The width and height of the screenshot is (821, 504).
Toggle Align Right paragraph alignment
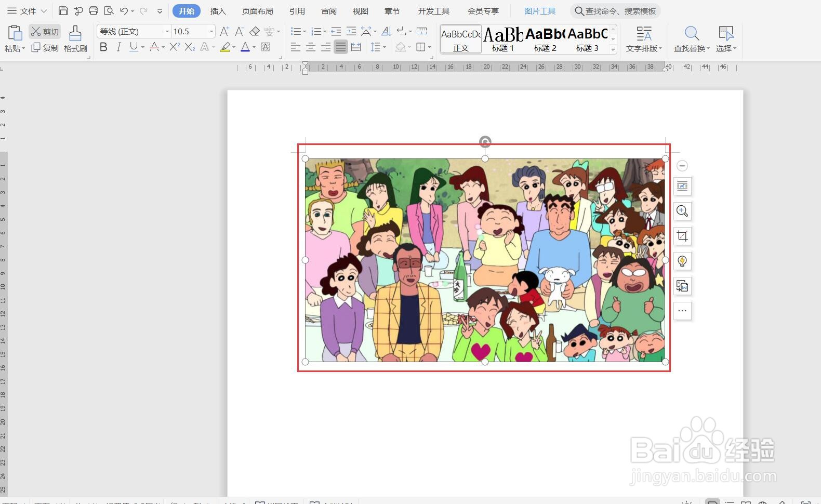coord(326,47)
